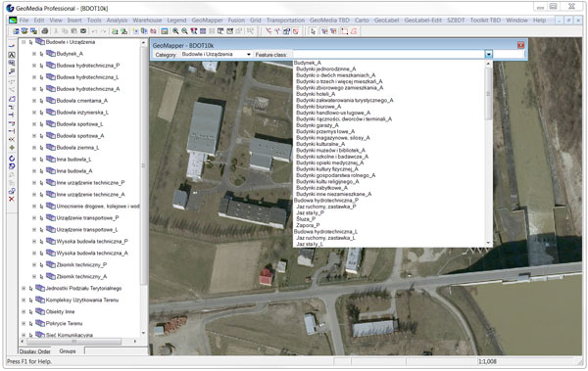
Task: Select the Zoom In magnifier tool
Action: pyautogui.click(x=175, y=31)
